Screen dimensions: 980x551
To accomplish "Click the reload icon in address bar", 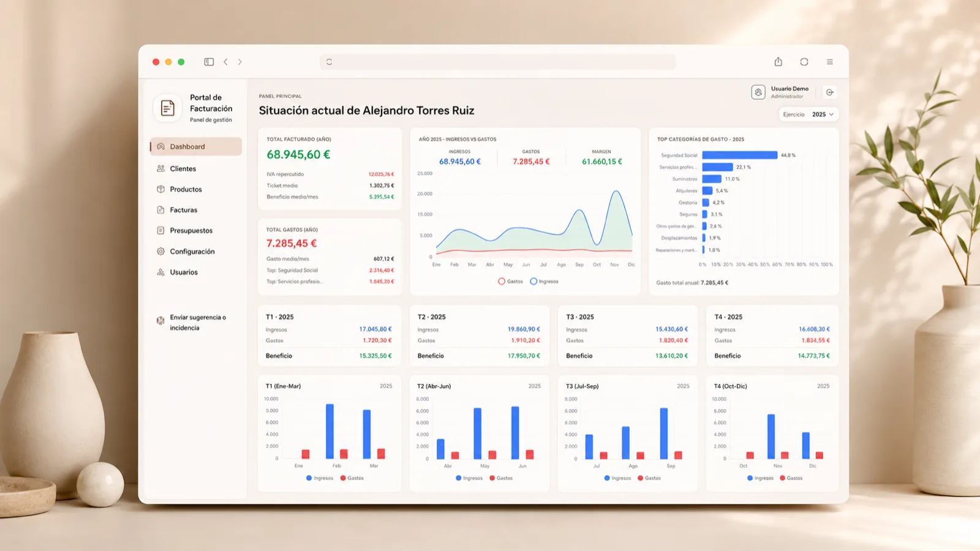I will point(329,62).
